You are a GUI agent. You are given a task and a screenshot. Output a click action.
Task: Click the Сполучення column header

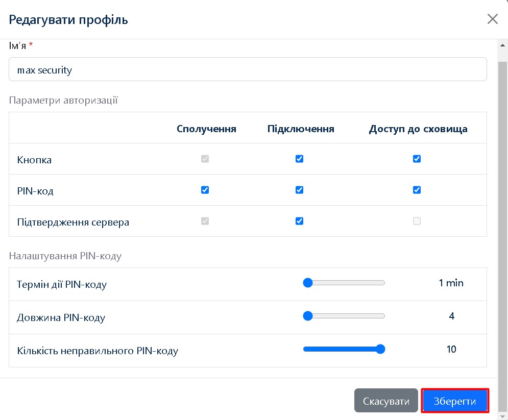pyautogui.click(x=206, y=129)
